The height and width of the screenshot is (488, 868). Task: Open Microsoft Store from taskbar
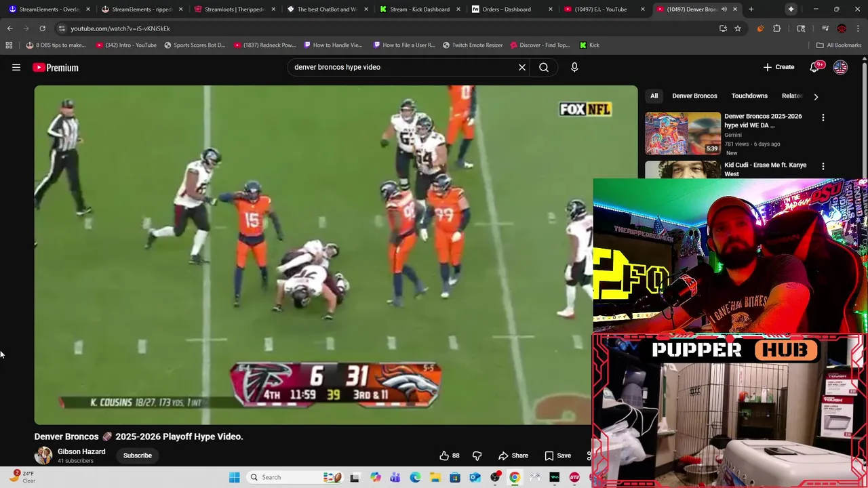(455, 477)
